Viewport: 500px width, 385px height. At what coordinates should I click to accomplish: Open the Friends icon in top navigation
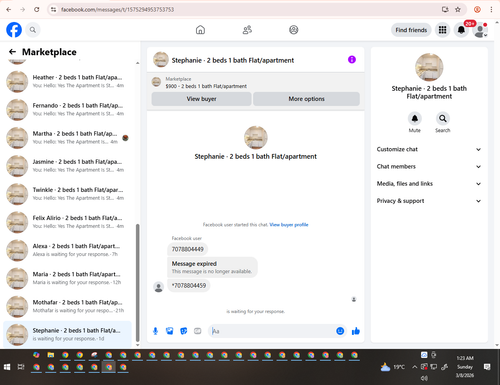[x=247, y=30]
